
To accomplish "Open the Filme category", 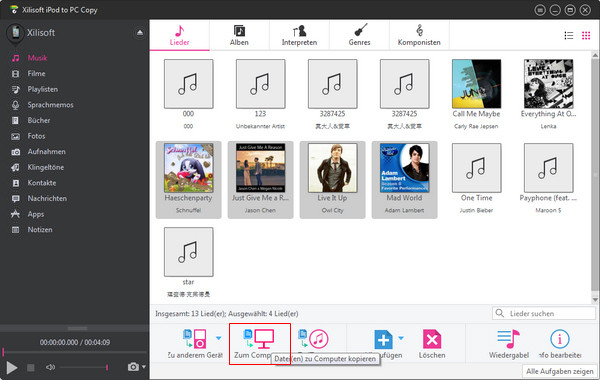I will click(36, 73).
